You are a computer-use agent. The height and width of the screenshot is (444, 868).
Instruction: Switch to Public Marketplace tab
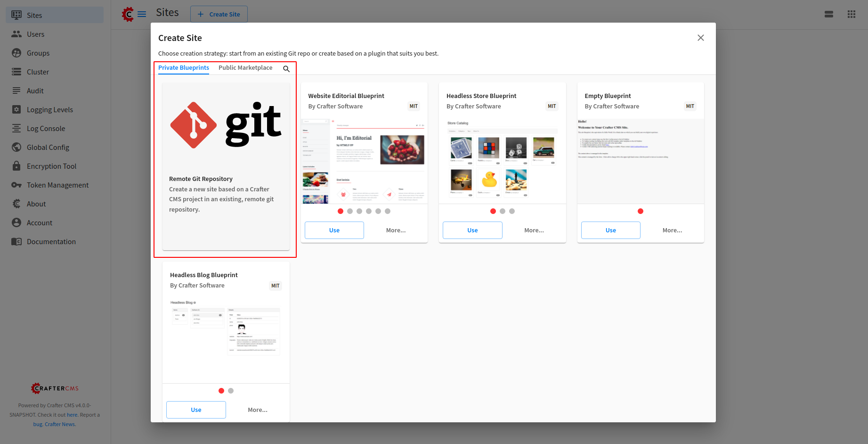(245, 68)
